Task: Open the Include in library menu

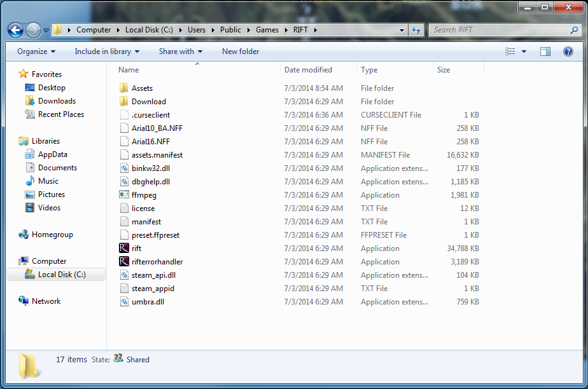Action: [107, 51]
